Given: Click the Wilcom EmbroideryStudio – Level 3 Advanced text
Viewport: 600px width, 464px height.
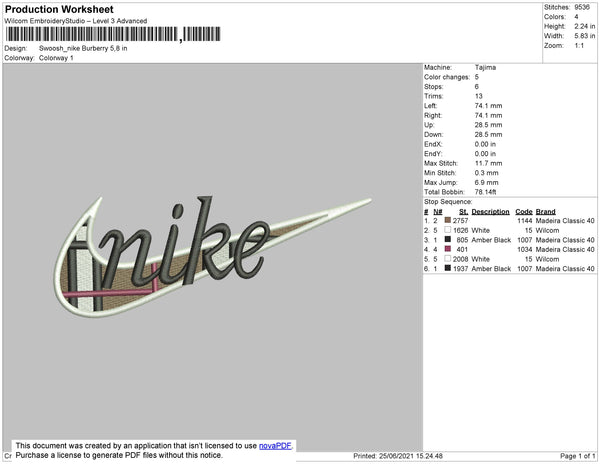Looking at the screenshot, I should point(76,21).
